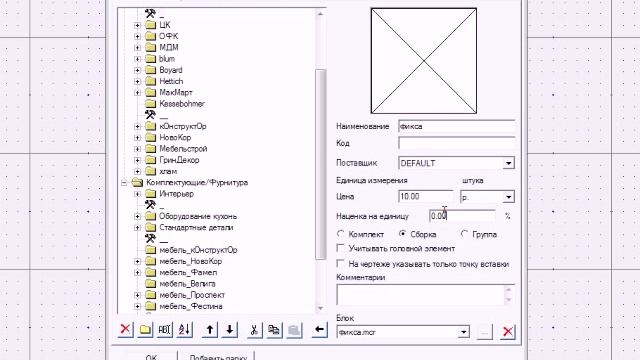Click the browse (...) button beside block field

click(484, 331)
